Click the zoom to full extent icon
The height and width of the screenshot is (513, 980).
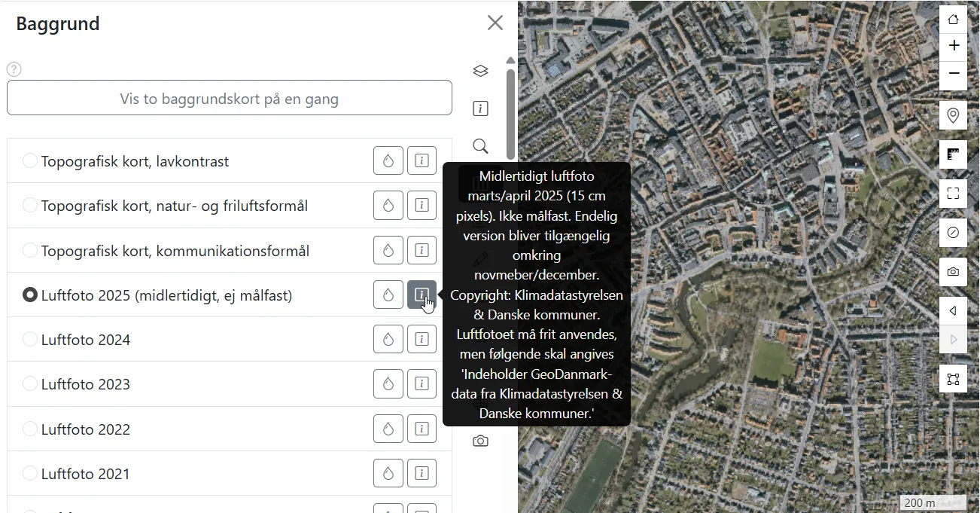point(953,378)
